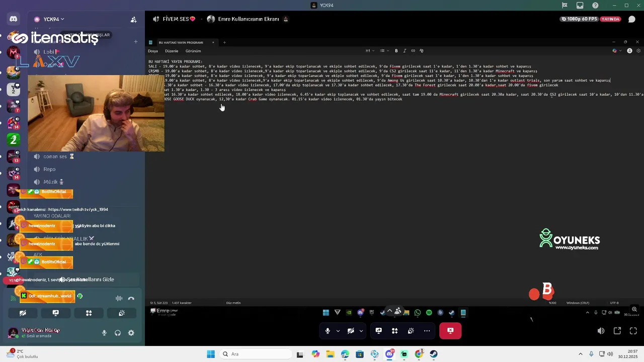Open soundboard icon in call bar
The height and width of the screenshot is (362, 644).
(411, 331)
